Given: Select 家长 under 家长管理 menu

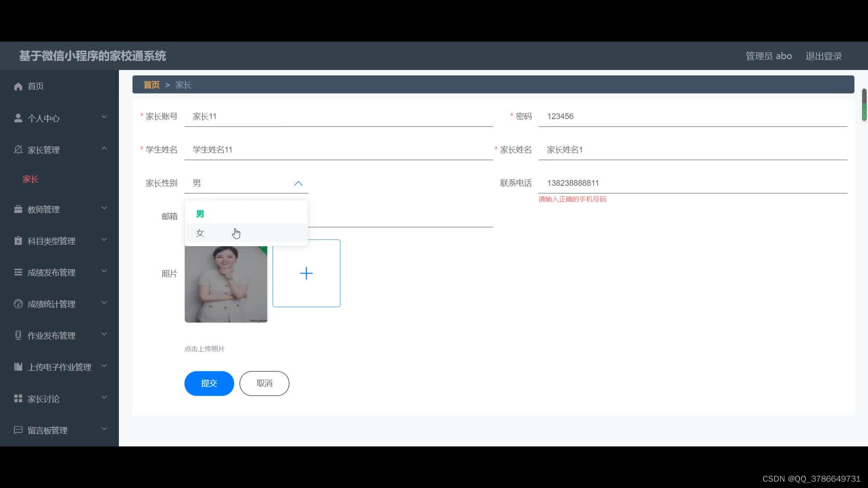Looking at the screenshot, I should coord(30,179).
